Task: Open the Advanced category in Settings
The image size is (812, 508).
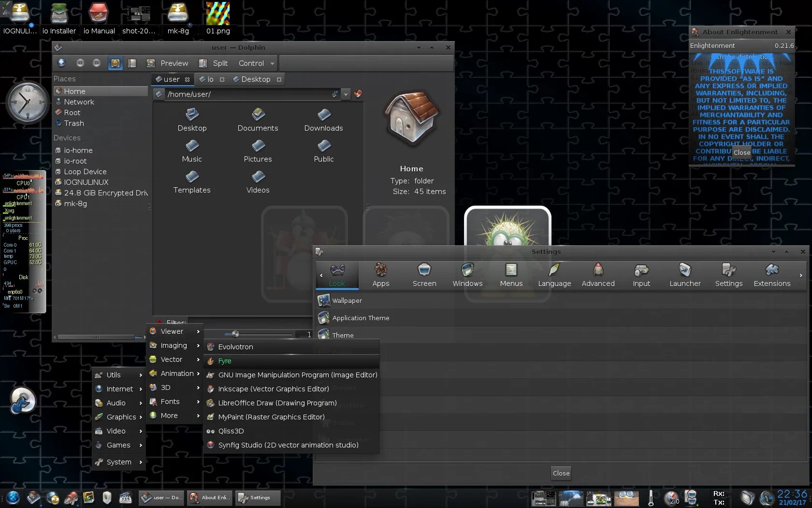Action: click(x=598, y=275)
